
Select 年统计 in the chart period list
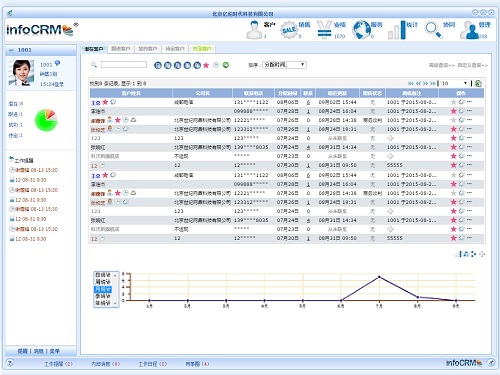tap(103, 303)
